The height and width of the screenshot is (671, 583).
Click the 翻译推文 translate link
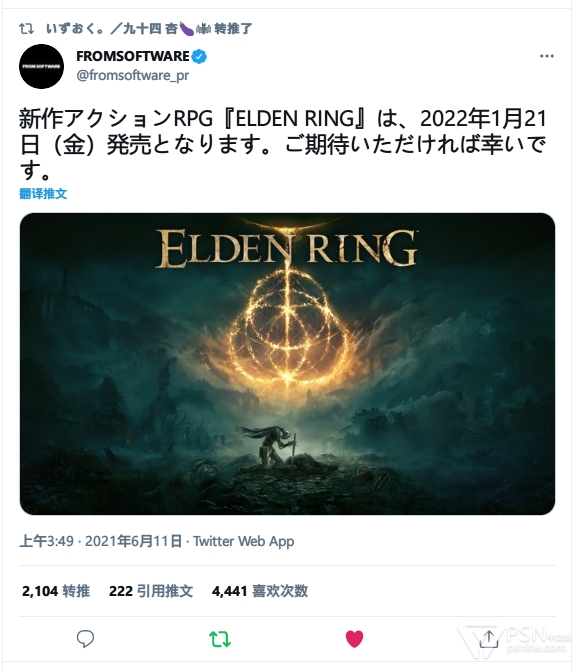click(x=43, y=194)
